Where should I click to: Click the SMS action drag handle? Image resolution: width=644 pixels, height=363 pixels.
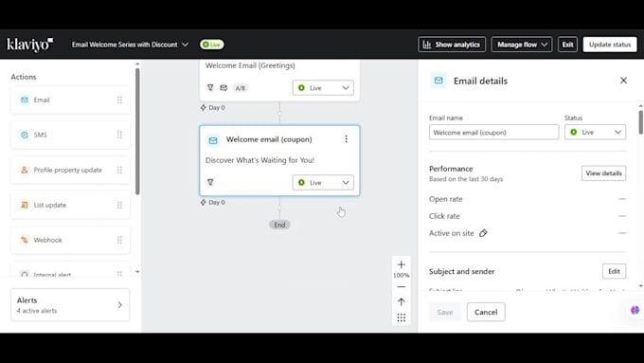click(x=119, y=135)
